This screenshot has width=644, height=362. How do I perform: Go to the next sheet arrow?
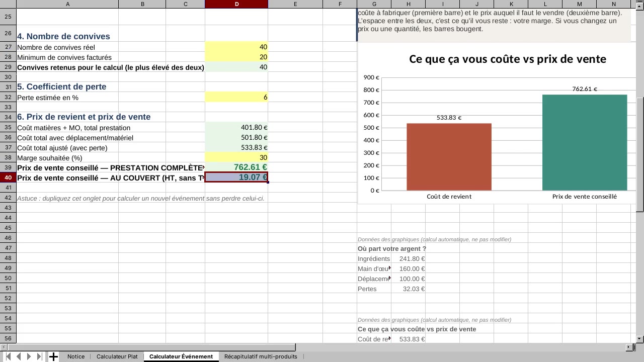coord(29,356)
